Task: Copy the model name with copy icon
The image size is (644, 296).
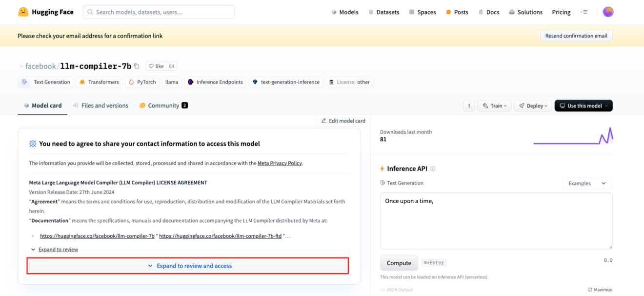Action: 137,66
